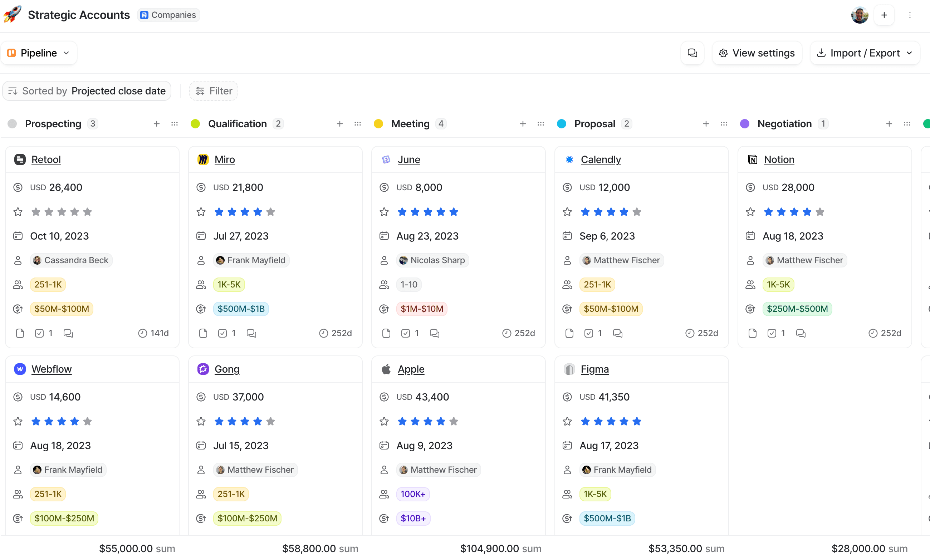930x560 pixels.
Task: Click the comments icon on Retool card
Action: [68, 333]
